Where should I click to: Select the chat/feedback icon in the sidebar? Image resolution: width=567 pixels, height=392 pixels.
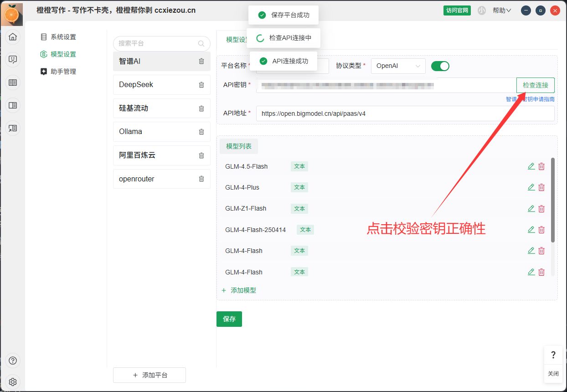13,59
